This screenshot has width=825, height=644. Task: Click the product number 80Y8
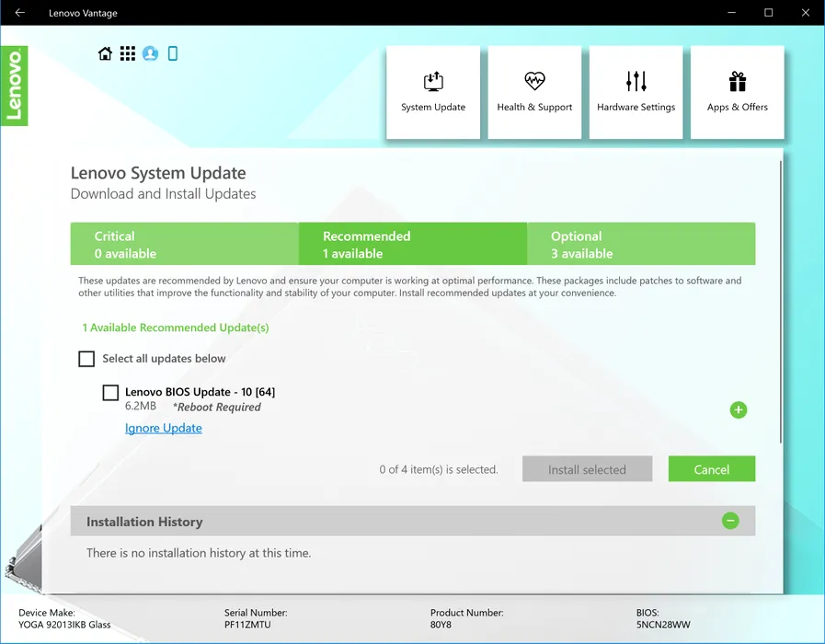(441, 625)
